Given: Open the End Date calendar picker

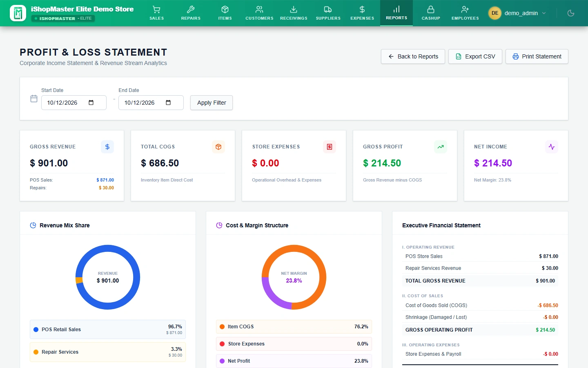Looking at the screenshot, I should pyautogui.click(x=168, y=103).
